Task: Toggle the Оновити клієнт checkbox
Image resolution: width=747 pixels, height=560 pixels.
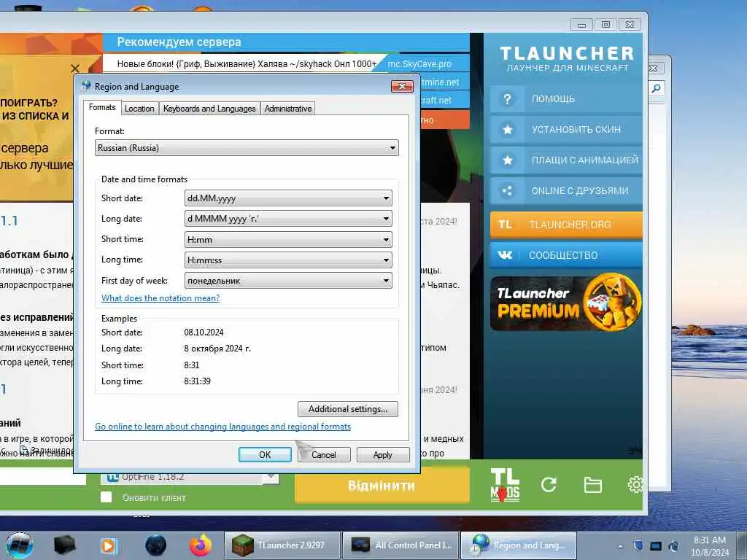Action: [x=107, y=497]
